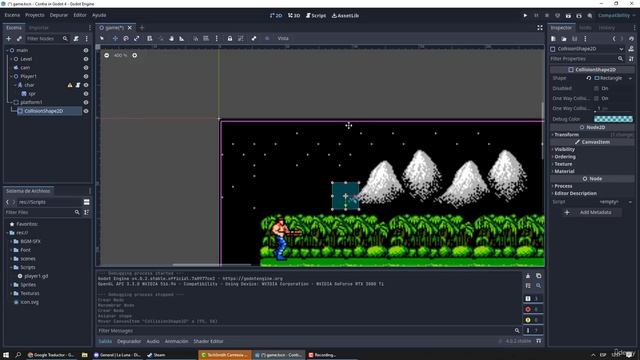The height and width of the screenshot is (360, 640).
Task: Zoom in with the viewport plus button
Action: click(x=135, y=55)
